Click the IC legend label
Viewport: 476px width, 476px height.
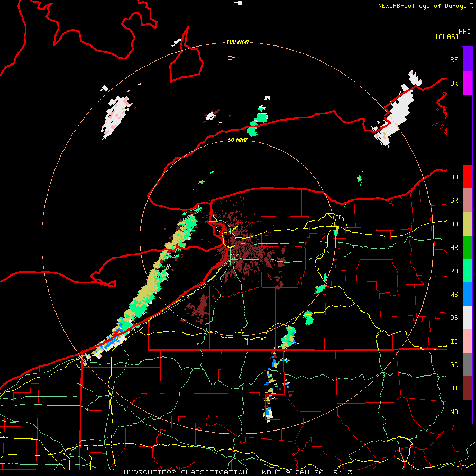[x=454, y=341]
